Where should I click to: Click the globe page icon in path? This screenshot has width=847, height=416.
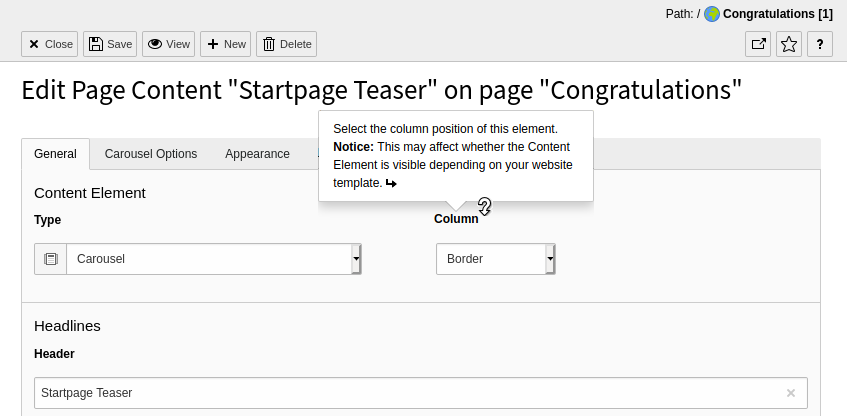click(712, 14)
